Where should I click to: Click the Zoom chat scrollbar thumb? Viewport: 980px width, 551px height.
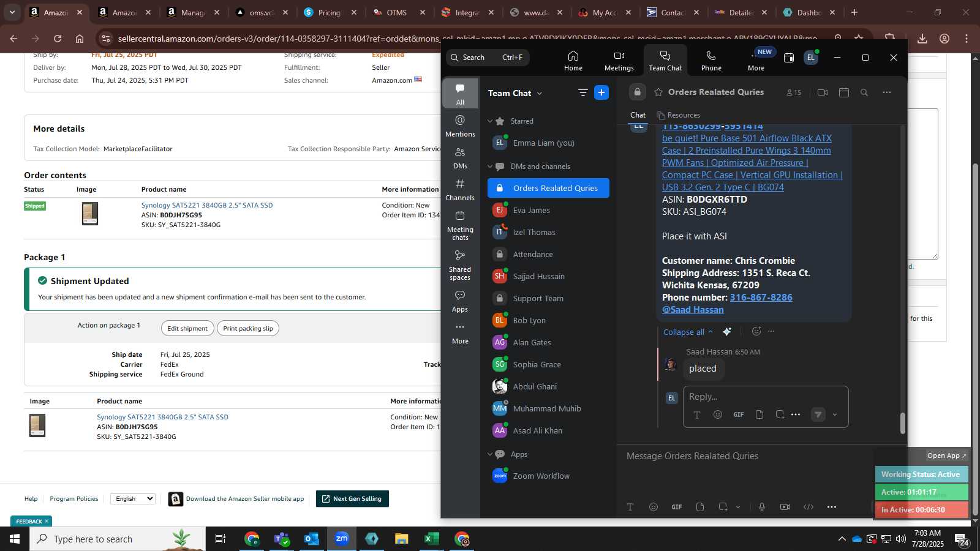tap(902, 423)
